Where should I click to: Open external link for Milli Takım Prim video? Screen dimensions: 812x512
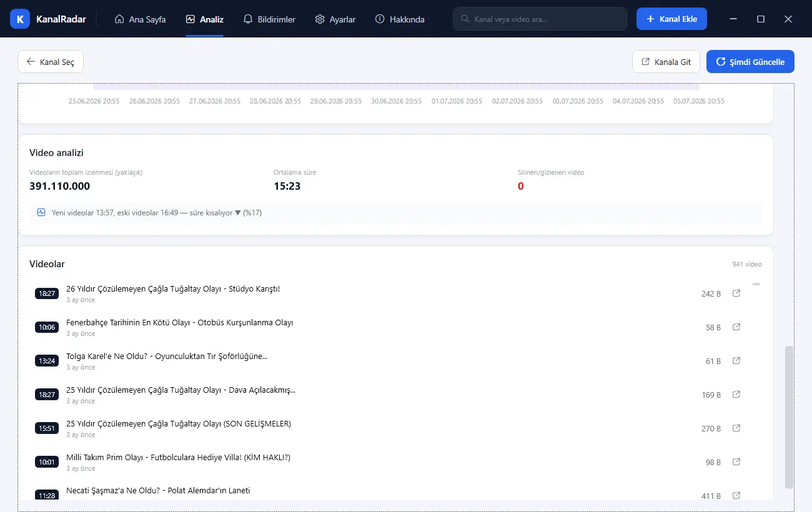[736, 462]
